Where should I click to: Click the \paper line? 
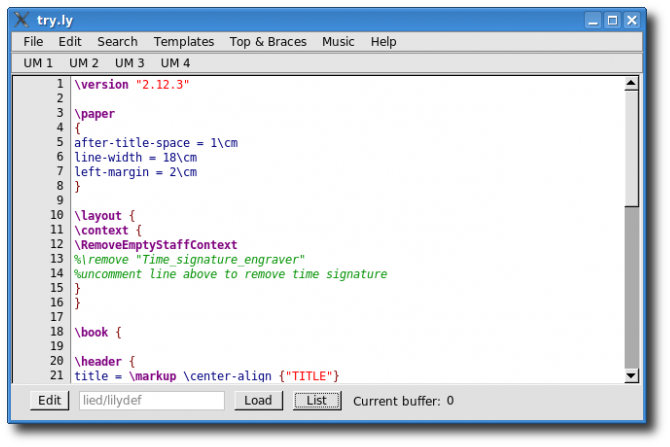[x=94, y=114]
